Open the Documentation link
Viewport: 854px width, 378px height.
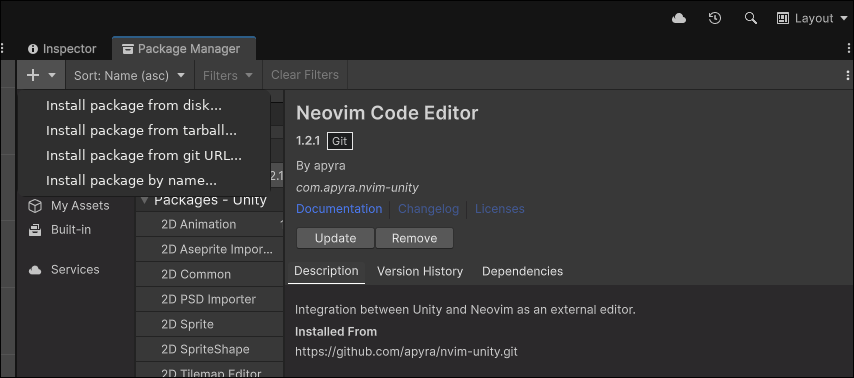click(x=339, y=209)
